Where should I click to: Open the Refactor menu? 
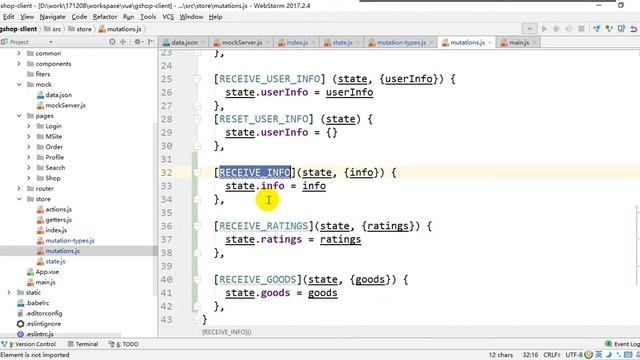[x=105, y=17]
